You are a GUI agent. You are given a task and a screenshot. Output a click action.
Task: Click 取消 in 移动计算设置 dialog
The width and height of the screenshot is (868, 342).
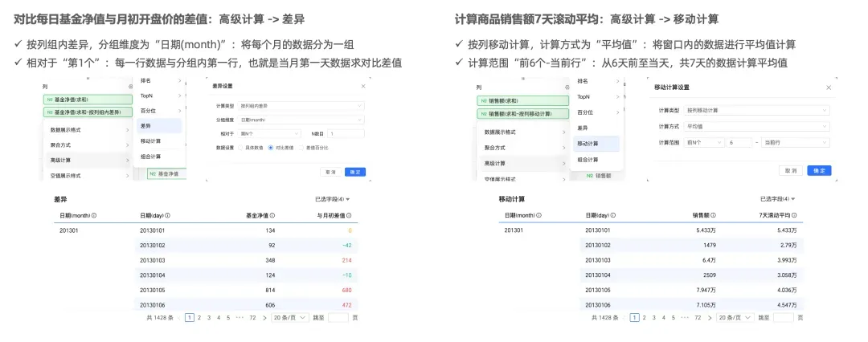tap(791, 170)
